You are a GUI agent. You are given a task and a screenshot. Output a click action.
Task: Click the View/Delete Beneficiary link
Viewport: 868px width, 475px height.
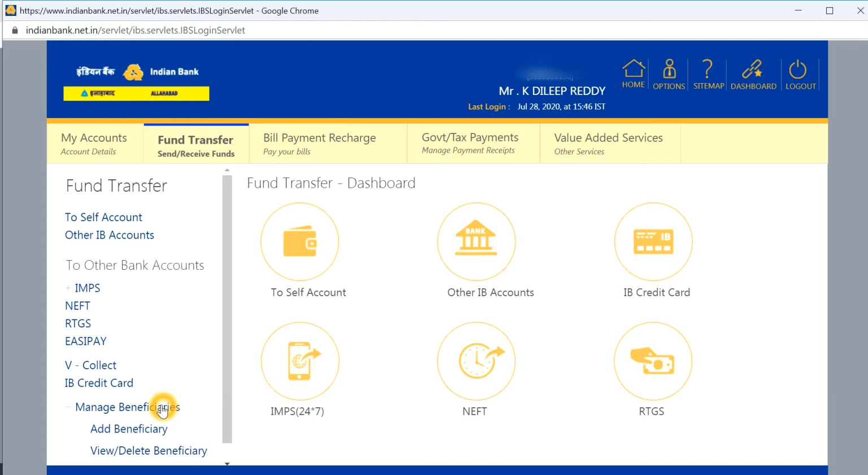click(x=149, y=451)
